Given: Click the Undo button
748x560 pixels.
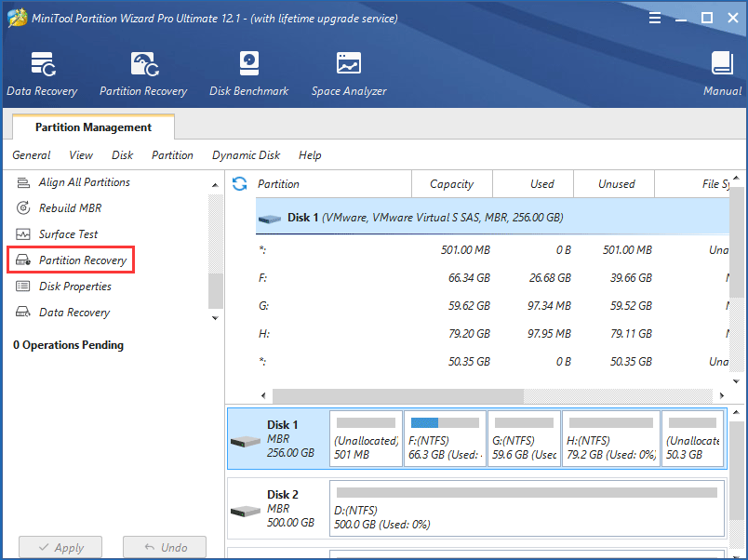Looking at the screenshot, I should pos(165,547).
